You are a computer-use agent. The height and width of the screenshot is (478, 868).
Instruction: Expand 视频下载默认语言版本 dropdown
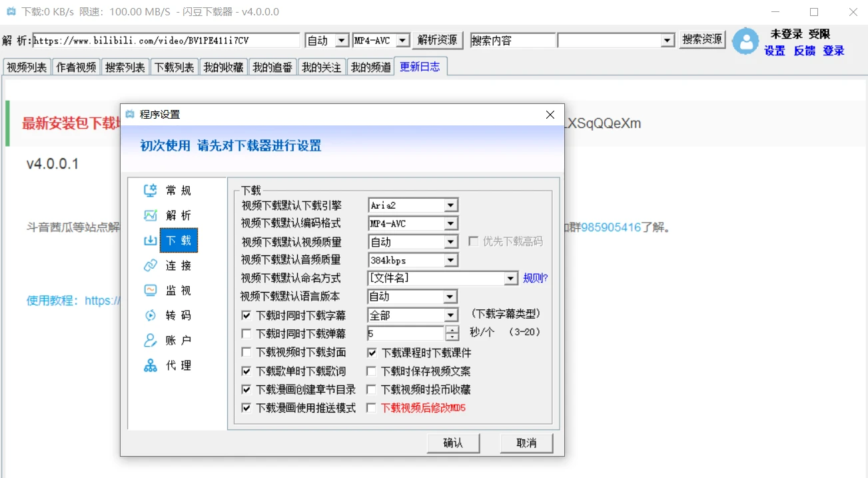(451, 297)
